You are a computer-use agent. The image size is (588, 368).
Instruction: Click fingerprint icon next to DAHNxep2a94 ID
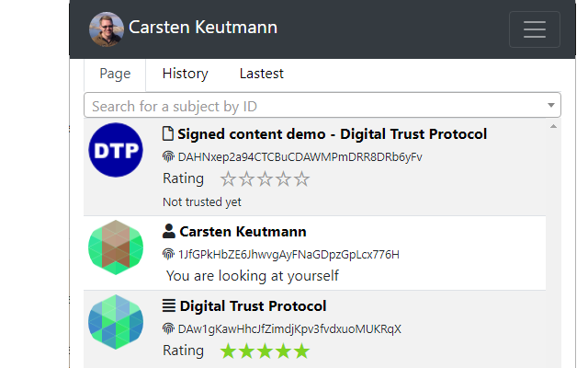(168, 156)
